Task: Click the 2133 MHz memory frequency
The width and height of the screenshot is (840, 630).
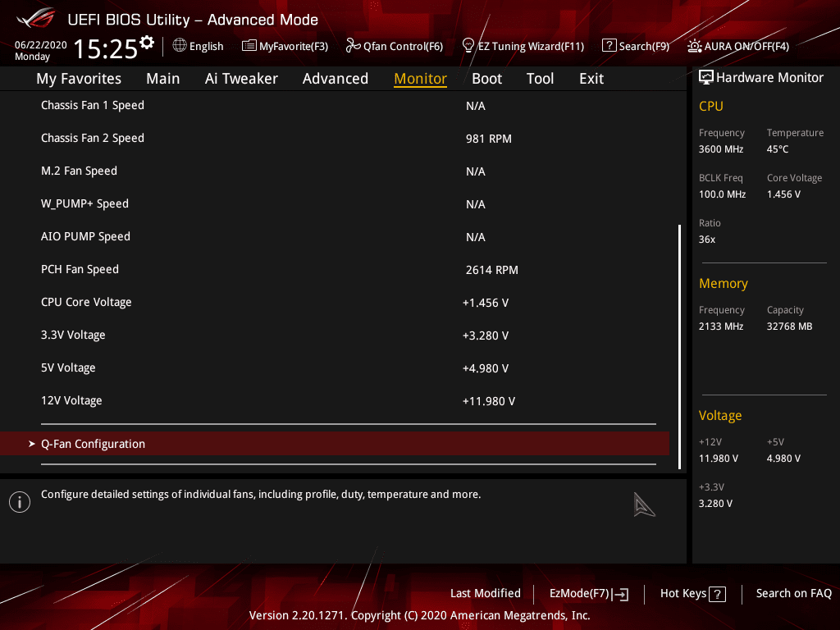Action: click(720, 326)
